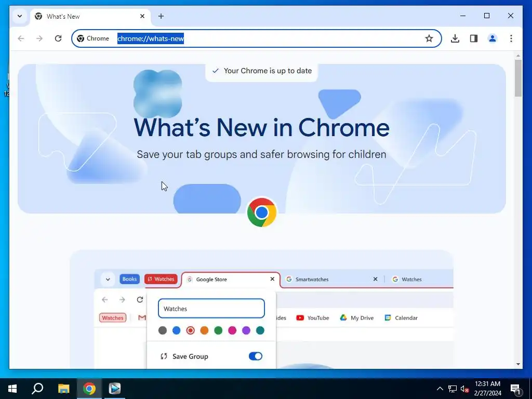The width and height of the screenshot is (532, 399).
Task: Close the What's New tab
Action: click(142, 16)
